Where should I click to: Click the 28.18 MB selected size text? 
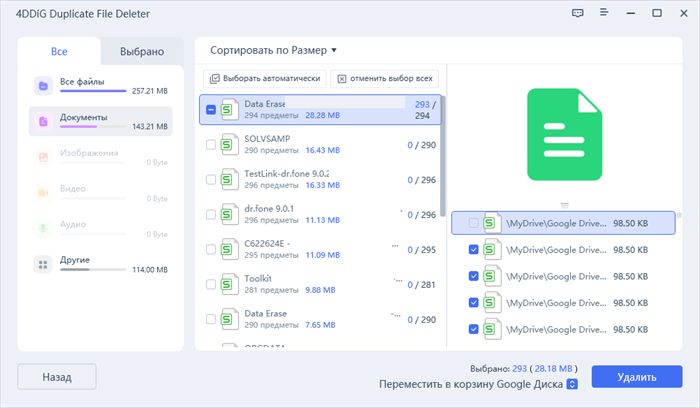(553, 369)
